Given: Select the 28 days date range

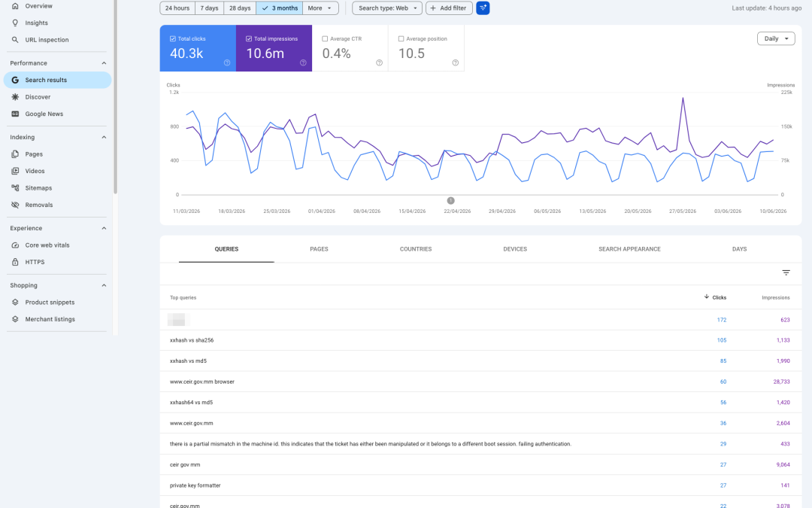Looking at the screenshot, I should [x=240, y=8].
